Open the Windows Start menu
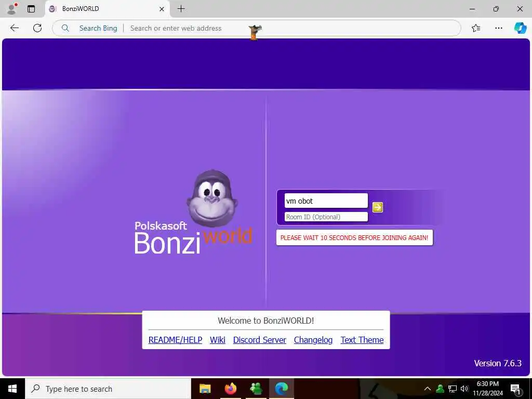This screenshot has width=532, height=399. tap(12, 389)
